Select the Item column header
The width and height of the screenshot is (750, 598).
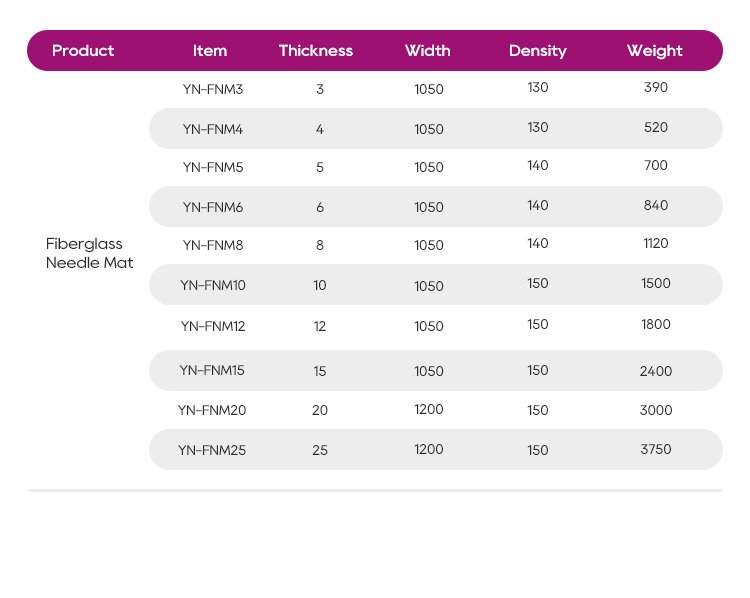point(210,51)
